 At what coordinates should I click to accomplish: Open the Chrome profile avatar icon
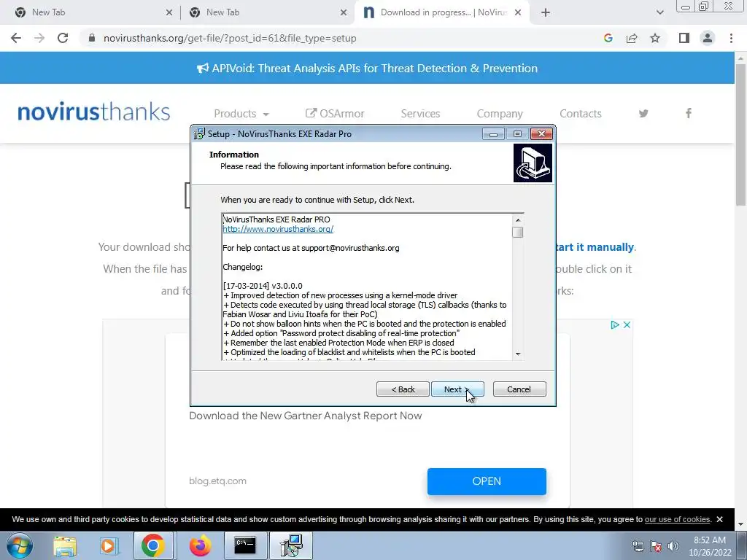[x=708, y=38]
